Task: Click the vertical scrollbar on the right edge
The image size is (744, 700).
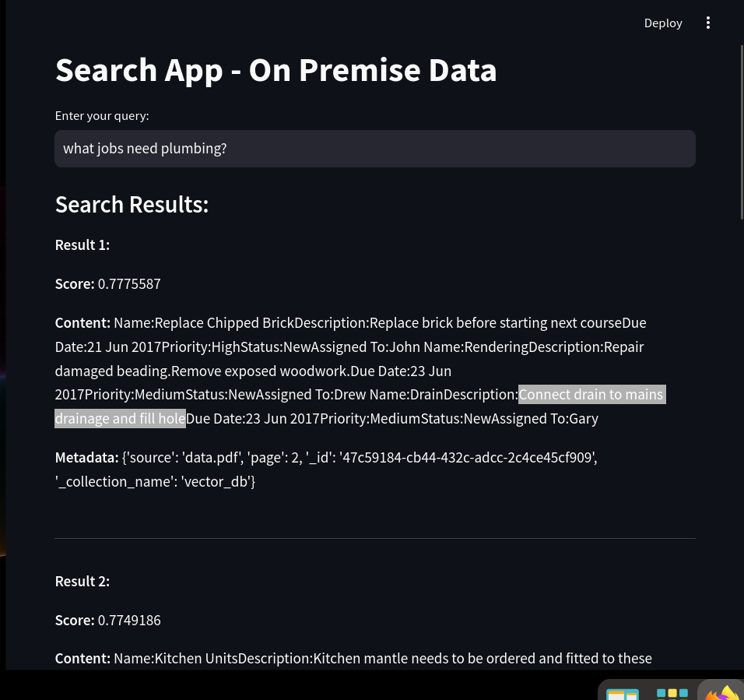Action: click(740, 117)
